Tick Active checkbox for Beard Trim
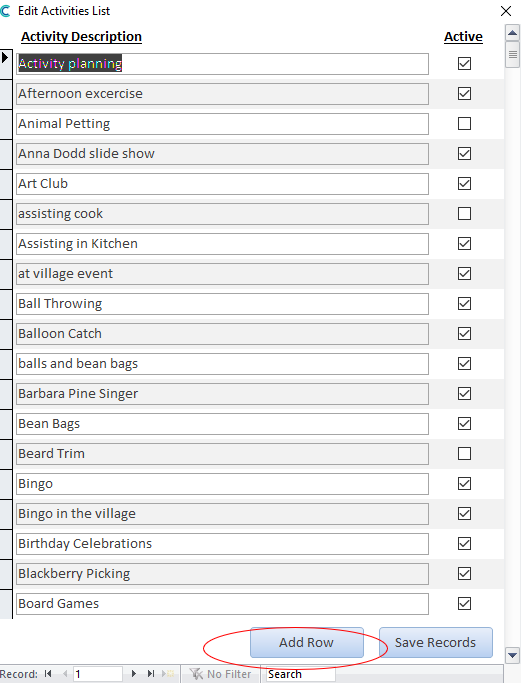 [464, 454]
